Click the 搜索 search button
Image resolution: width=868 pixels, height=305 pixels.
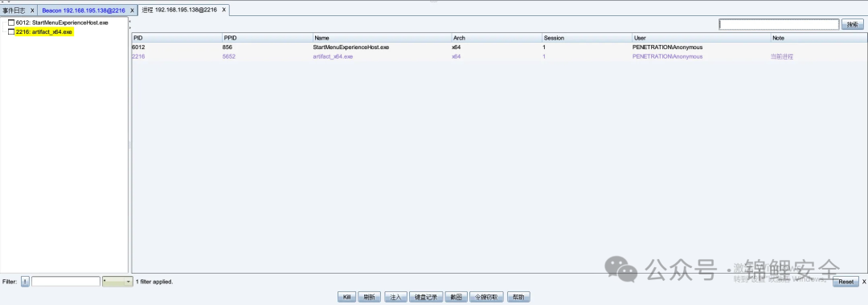(x=853, y=24)
